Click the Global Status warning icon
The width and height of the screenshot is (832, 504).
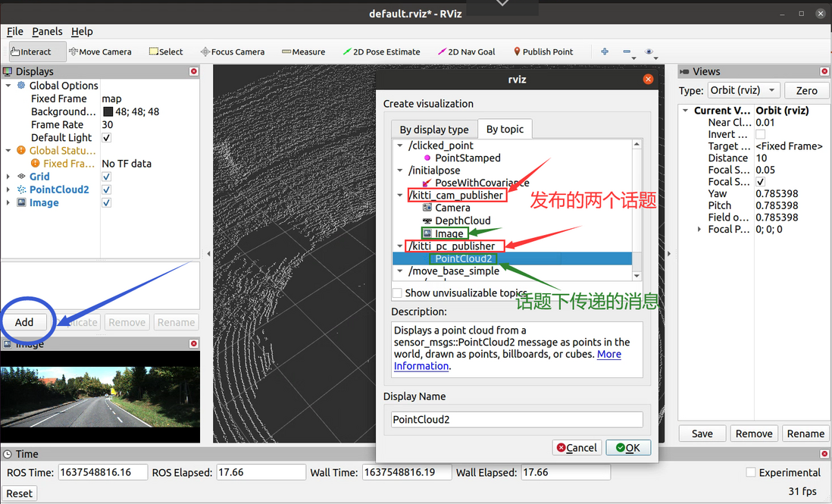pyautogui.click(x=21, y=150)
